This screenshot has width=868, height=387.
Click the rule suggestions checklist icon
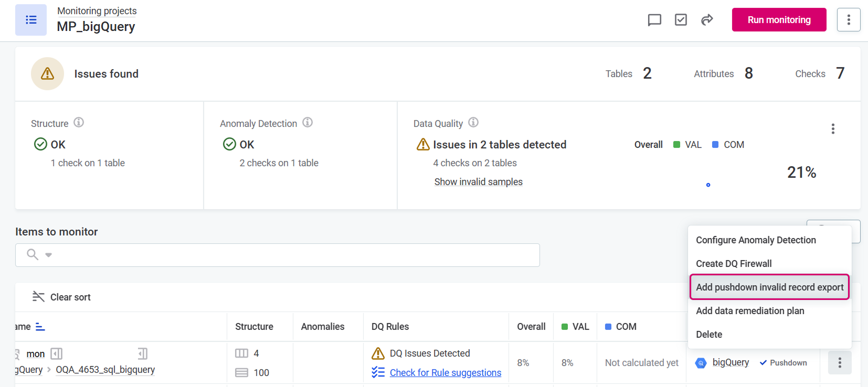coord(378,372)
